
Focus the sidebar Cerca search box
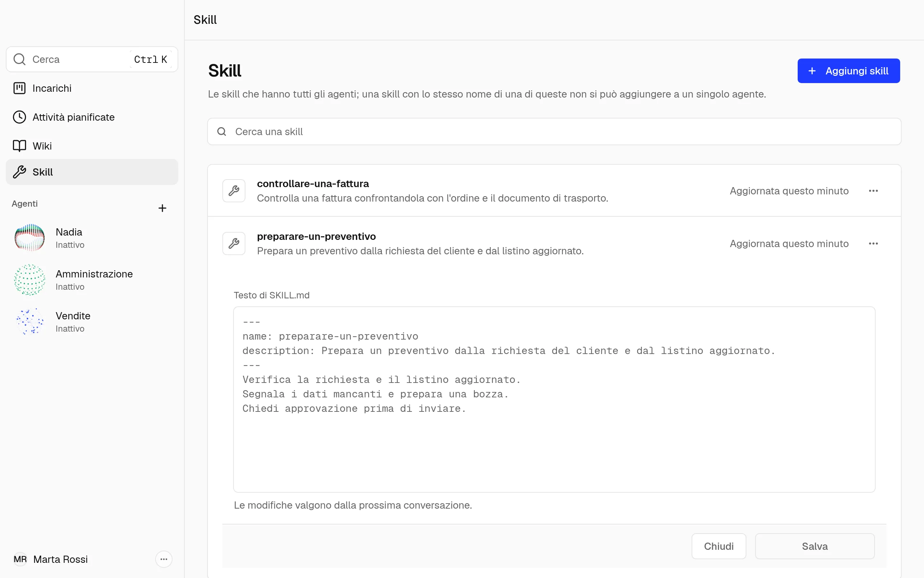click(92, 59)
